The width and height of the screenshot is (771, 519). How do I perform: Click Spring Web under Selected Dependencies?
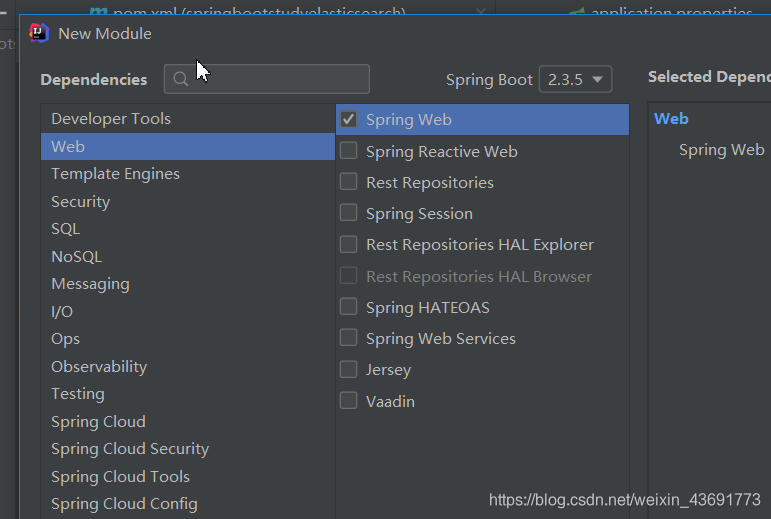721,149
